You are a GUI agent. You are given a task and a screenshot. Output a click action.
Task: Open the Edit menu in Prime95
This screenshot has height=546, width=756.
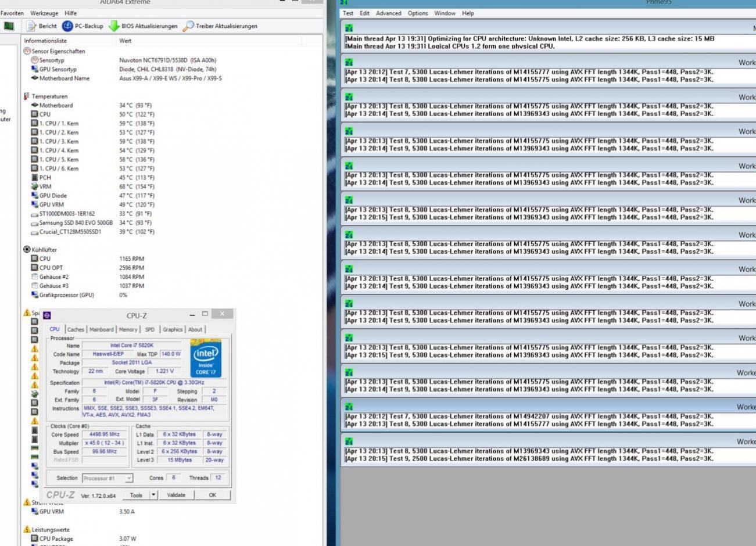364,13
